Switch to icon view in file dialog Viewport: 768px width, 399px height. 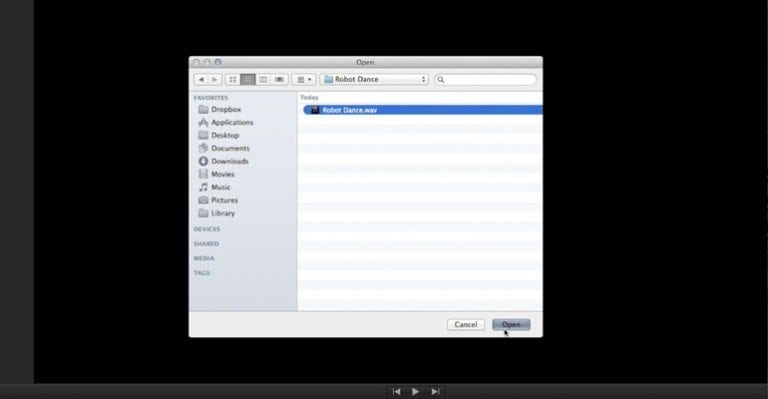[233, 79]
